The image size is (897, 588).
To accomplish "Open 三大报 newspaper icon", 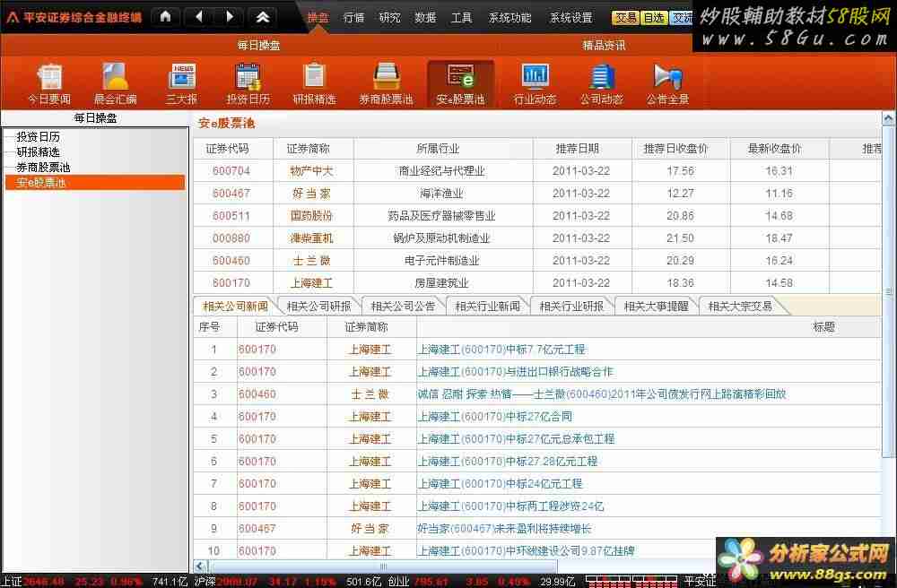I will 181,84.
